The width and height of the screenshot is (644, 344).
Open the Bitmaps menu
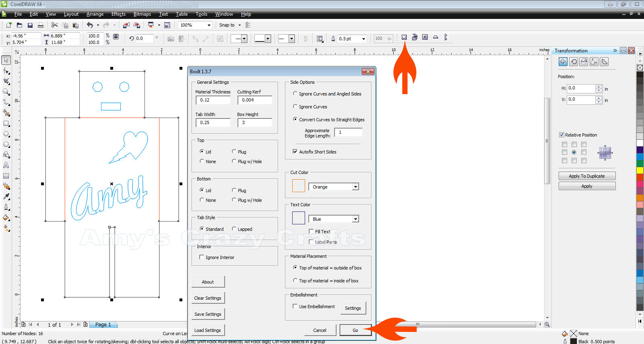142,14
